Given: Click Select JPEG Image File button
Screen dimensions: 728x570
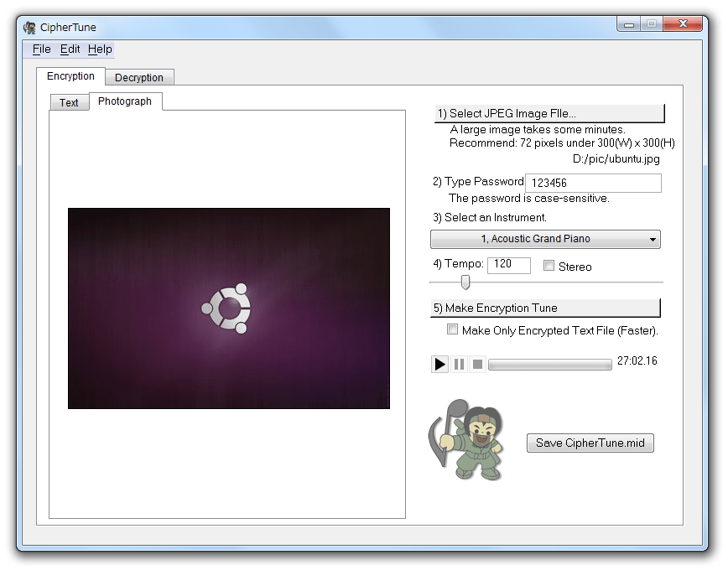Looking at the screenshot, I should [x=549, y=114].
